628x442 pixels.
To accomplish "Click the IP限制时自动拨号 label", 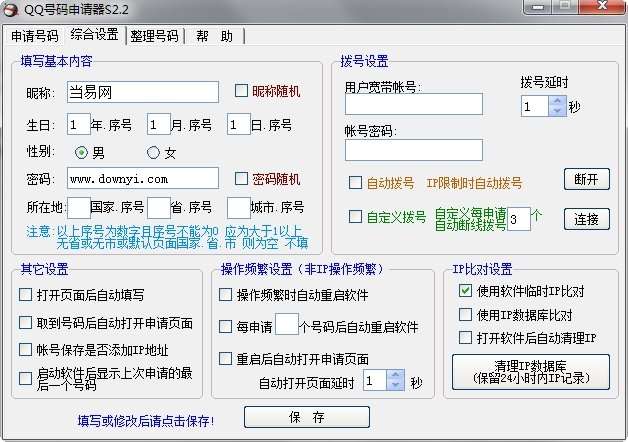I will tap(474, 183).
